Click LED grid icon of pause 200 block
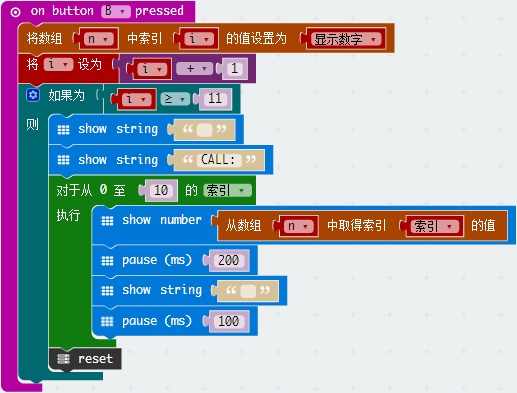 (x=107, y=260)
